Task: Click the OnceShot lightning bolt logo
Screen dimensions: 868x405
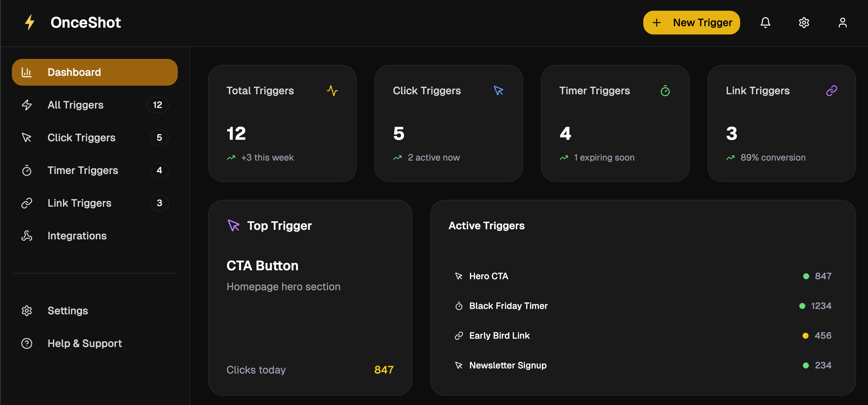Action: click(x=30, y=22)
